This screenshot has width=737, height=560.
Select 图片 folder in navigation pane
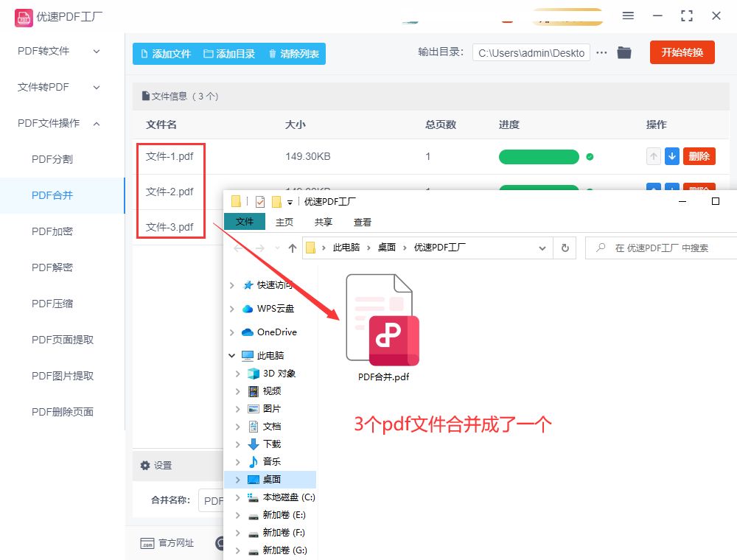[x=272, y=409]
